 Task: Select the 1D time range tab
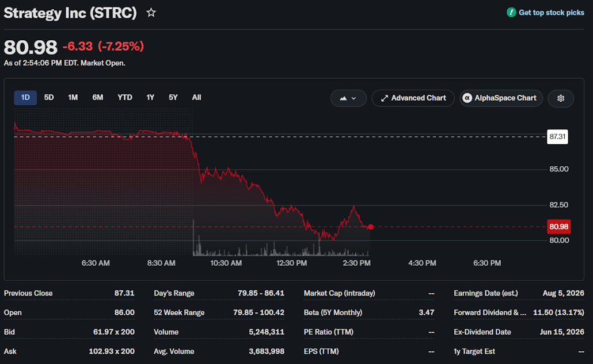point(25,97)
